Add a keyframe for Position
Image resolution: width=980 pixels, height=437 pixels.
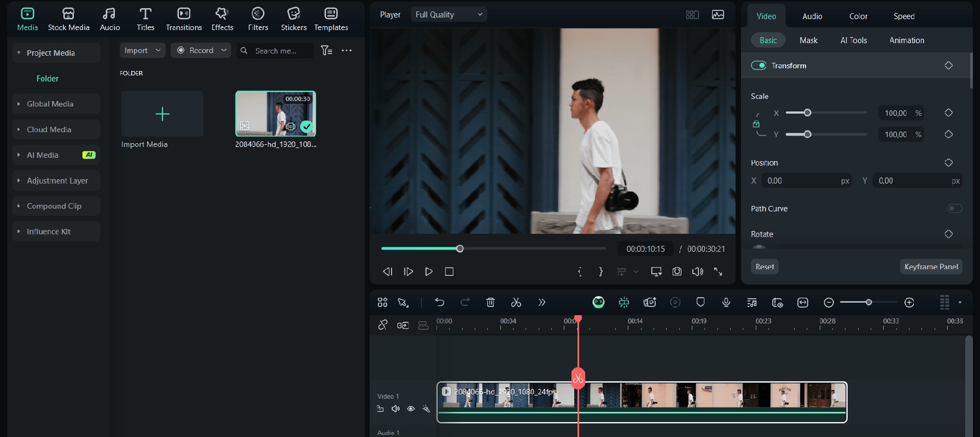[x=949, y=163]
